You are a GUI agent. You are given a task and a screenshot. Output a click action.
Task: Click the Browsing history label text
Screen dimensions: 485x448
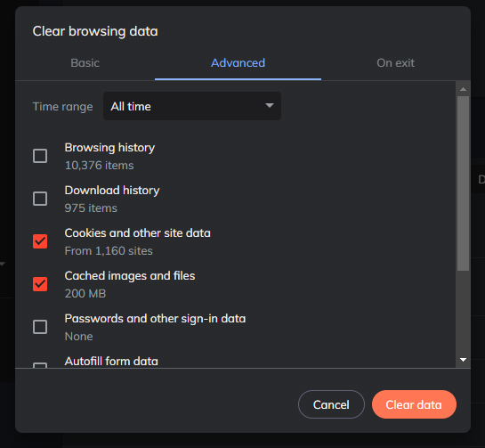pyautogui.click(x=109, y=148)
